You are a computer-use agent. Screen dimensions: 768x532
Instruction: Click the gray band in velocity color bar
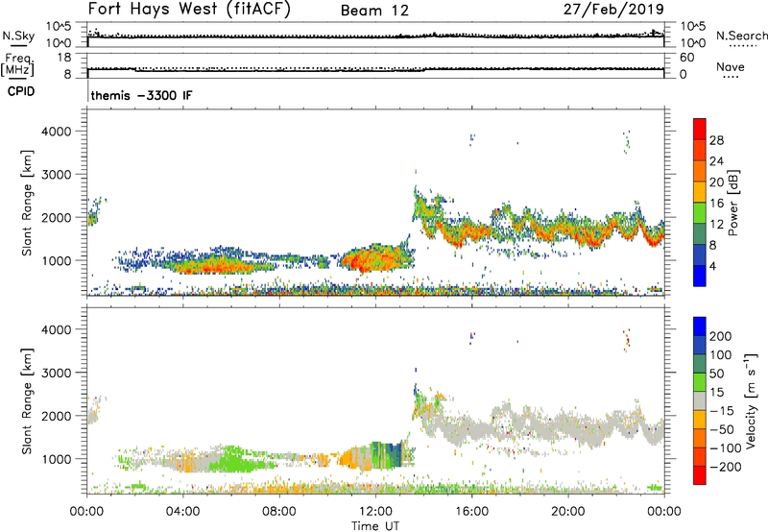700,400
